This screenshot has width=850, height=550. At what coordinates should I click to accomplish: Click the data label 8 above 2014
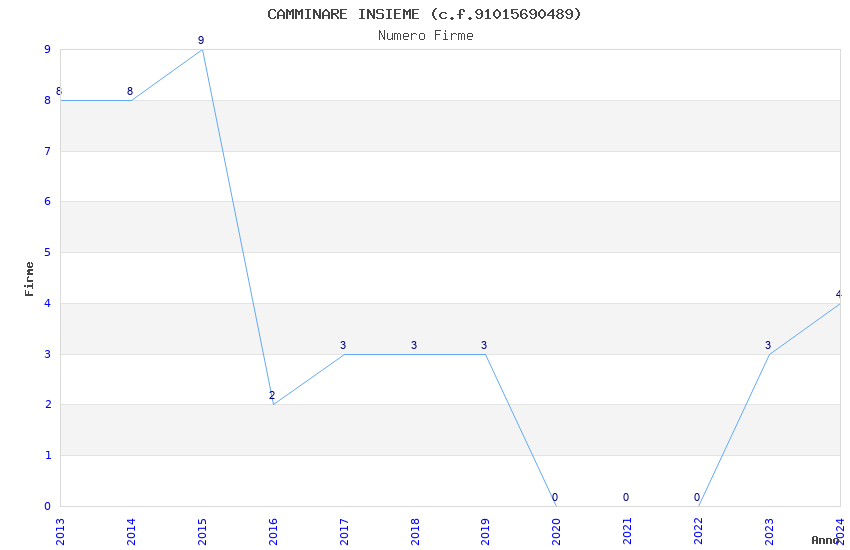click(130, 92)
